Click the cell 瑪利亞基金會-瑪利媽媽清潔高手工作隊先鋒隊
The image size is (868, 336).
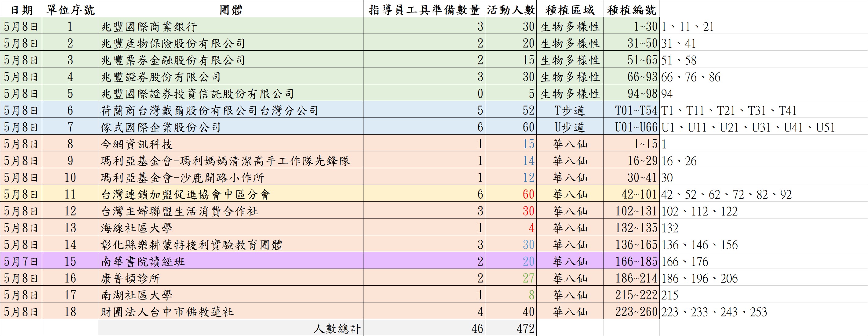click(x=231, y=160)
